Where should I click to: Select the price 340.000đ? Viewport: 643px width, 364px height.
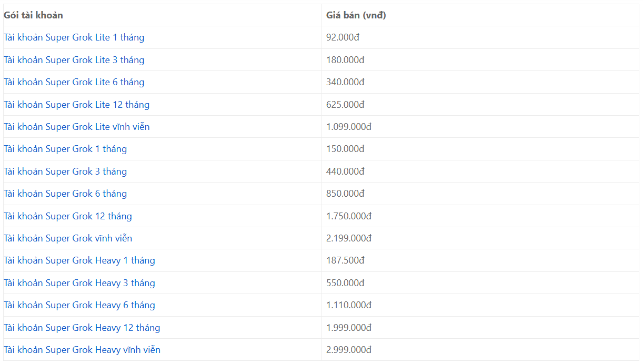click(x=346, y=82)
